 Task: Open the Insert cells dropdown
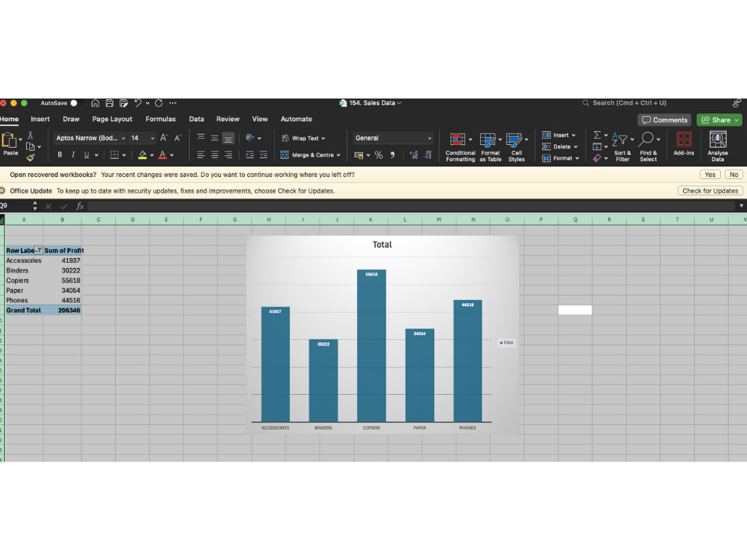(x=560, y=135)
